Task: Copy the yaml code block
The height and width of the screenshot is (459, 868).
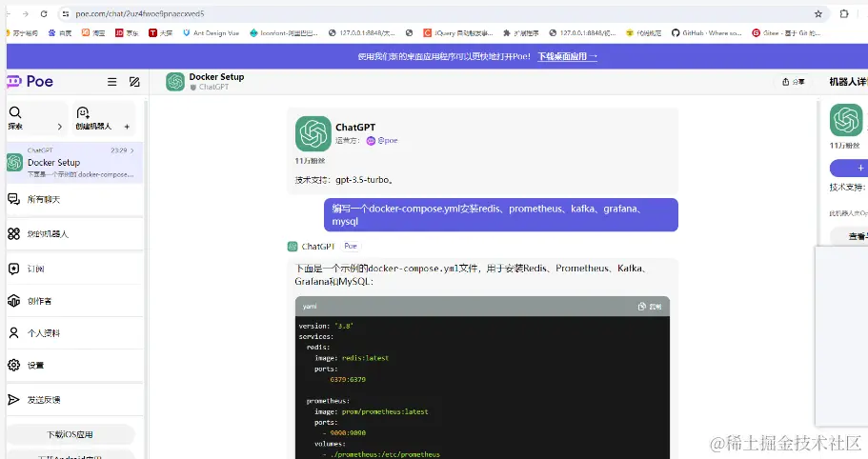Action: (650, 307)
